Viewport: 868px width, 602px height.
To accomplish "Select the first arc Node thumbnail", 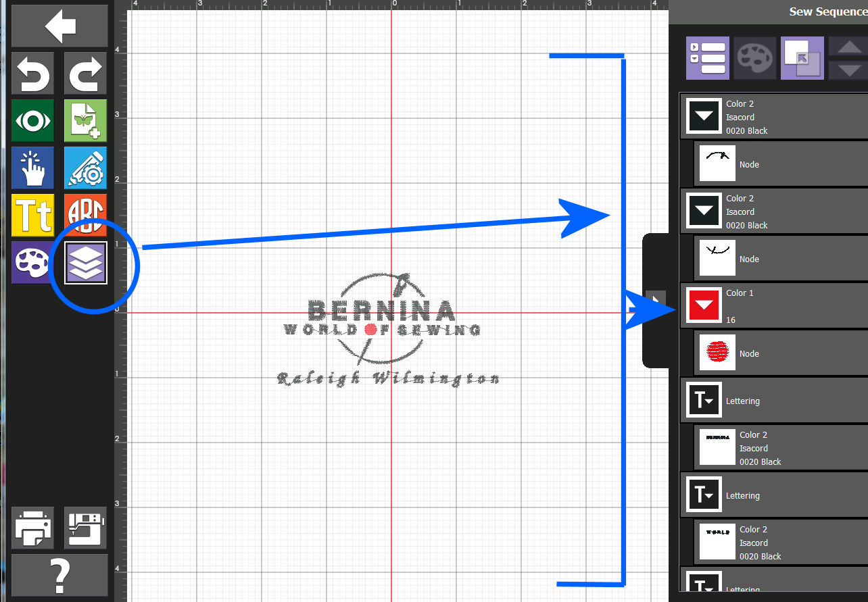I will [717, 164].
